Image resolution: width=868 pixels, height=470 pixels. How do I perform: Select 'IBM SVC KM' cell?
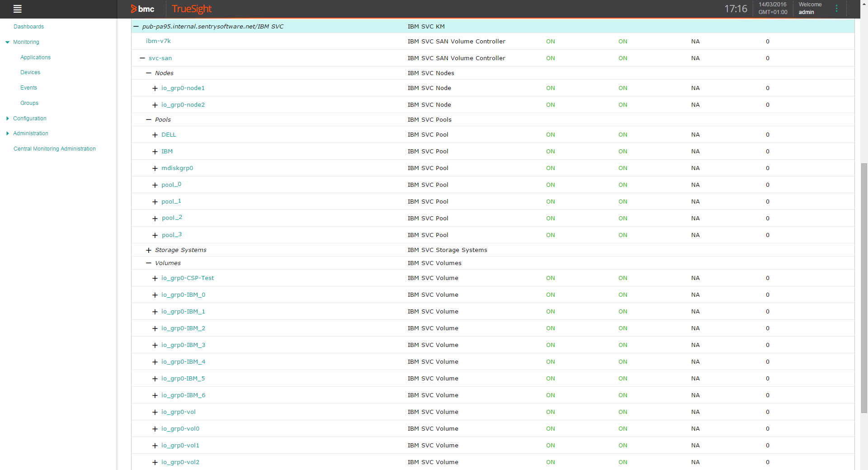coord(426,27)
